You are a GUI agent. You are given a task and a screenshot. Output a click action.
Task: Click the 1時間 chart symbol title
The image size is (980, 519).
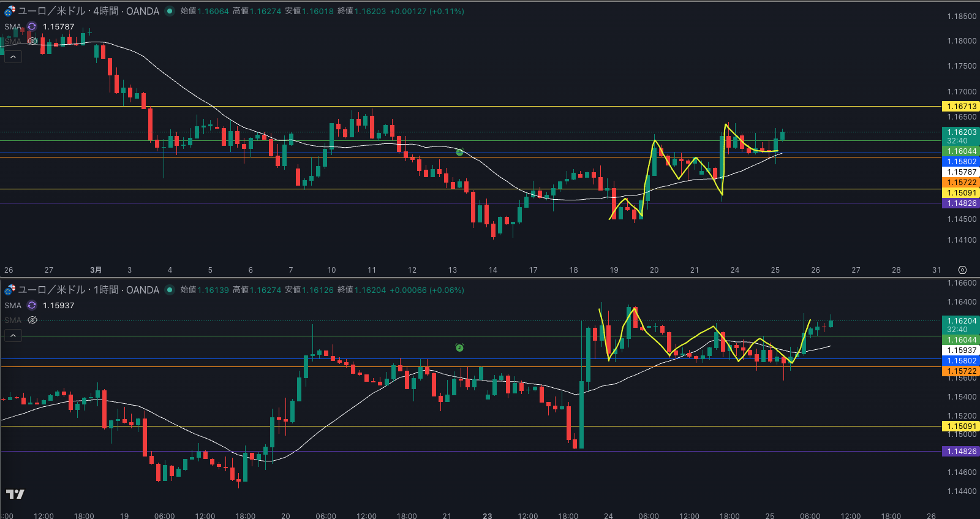click(x=88, y=290)
